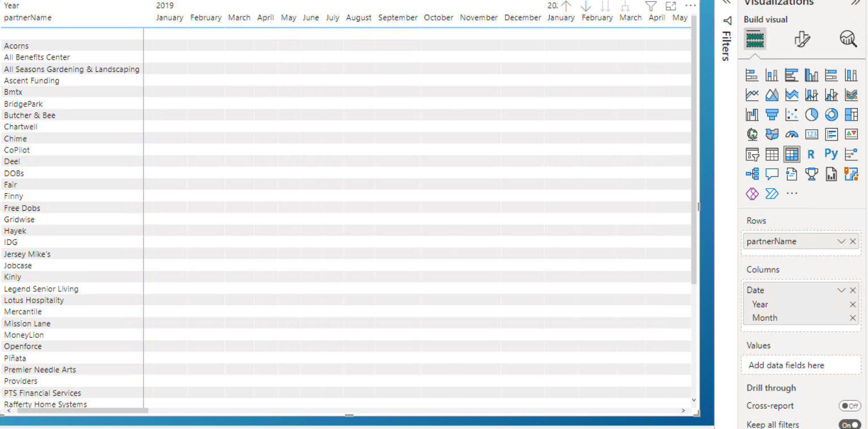Open Date field dropdown in Columns
868x429 pixels.
click(841, 290)
